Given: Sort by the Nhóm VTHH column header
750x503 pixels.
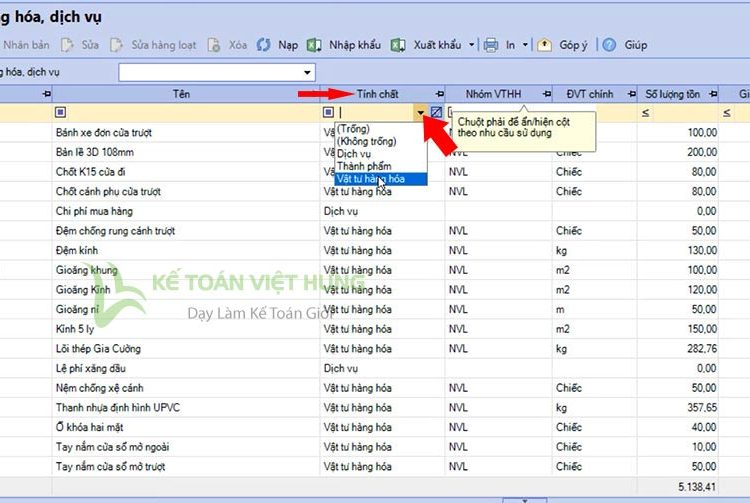Looking at the screenshot, I should click(x=493, y=94).
